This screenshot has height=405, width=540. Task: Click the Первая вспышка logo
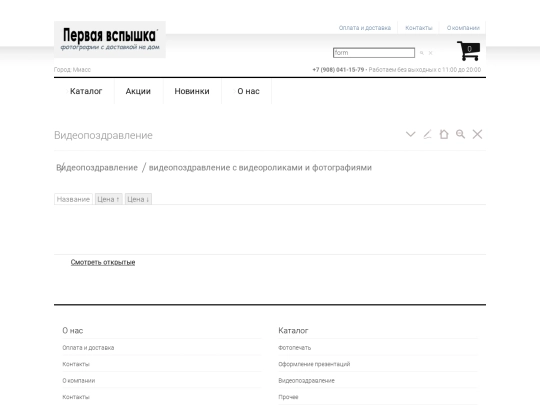coord(110,40)
